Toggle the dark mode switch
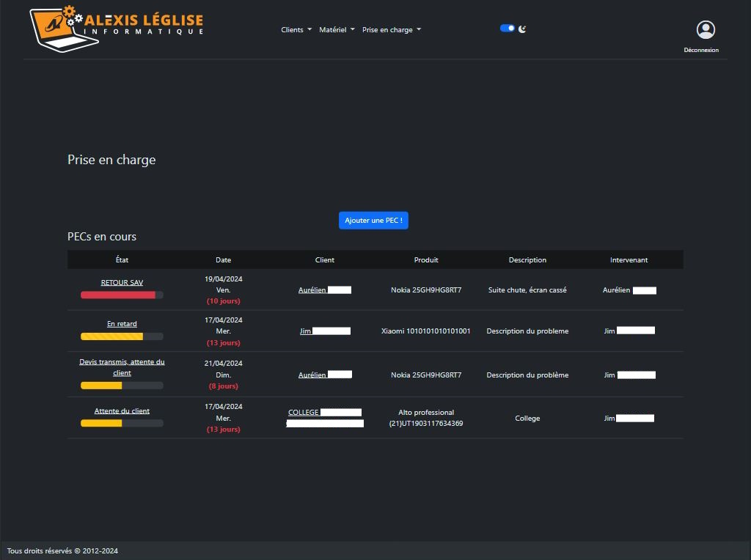751x560 pixels. coord(507,29)
